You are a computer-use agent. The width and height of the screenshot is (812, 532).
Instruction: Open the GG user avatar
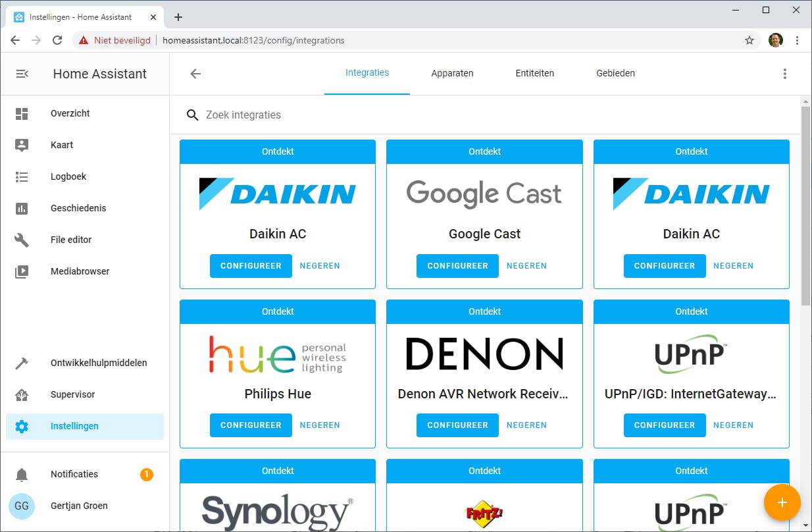coord(22,506)
